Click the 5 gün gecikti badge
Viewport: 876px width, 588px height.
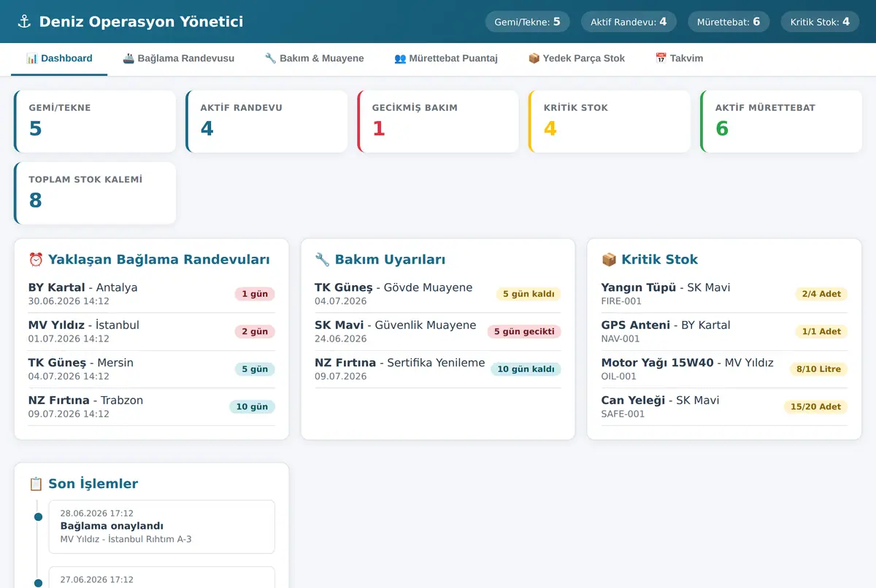[x=524, y=332]
